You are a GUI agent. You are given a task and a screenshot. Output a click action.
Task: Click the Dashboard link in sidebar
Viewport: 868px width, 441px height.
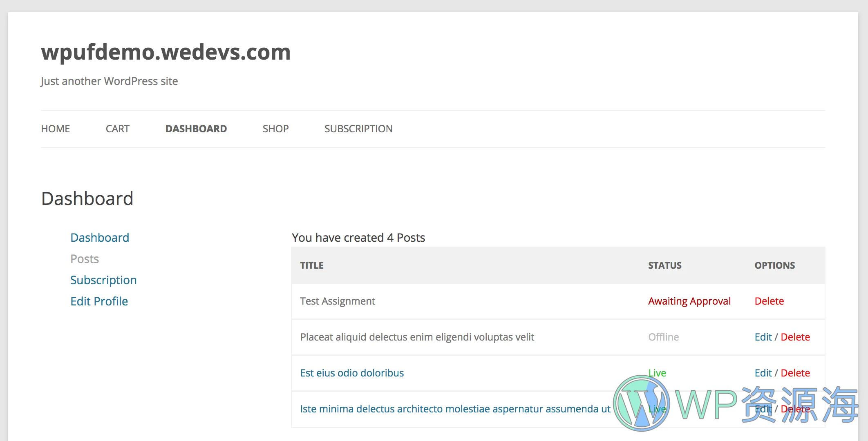(x=100, y=237)
